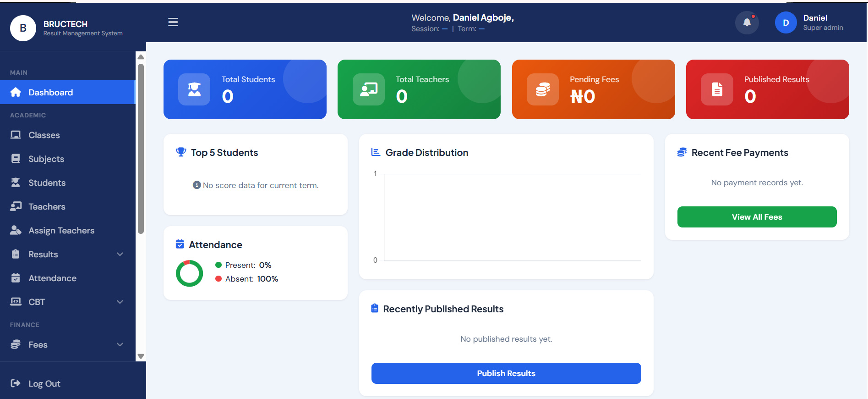This screenshot has width=868, height=399.
Task: Click the 'No payment records yet.' text
Action: tap(757, 183)
